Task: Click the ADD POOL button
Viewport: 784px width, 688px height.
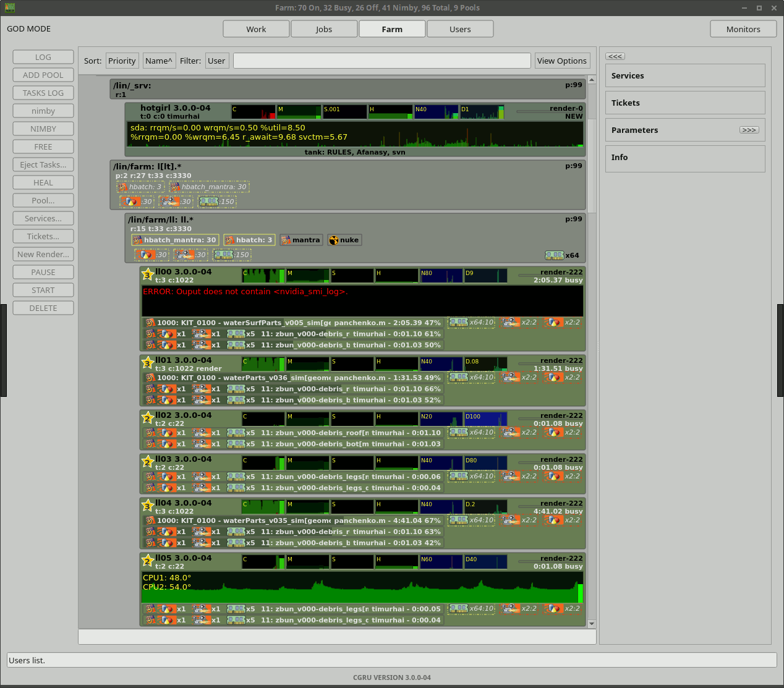Action: (x=43, y=75)
